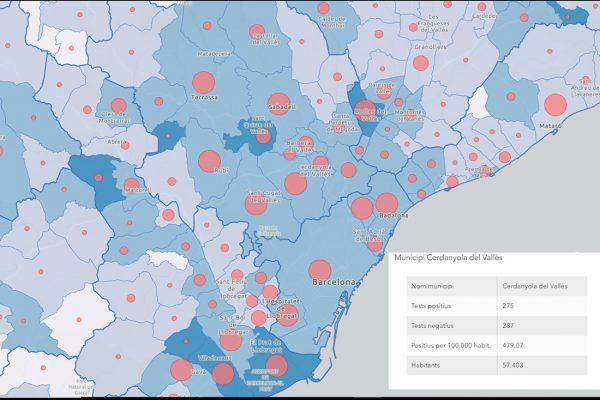Click the 'Nom municipi' table cell

point(452,286)
